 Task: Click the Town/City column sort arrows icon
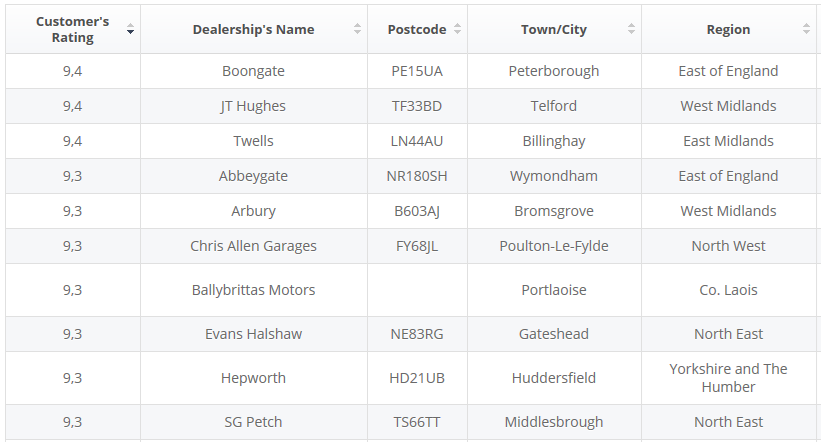coord(631,29)
